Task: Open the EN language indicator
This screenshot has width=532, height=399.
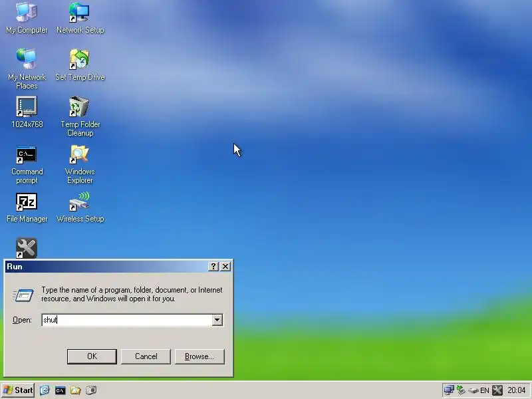Action: coord(485,390)
